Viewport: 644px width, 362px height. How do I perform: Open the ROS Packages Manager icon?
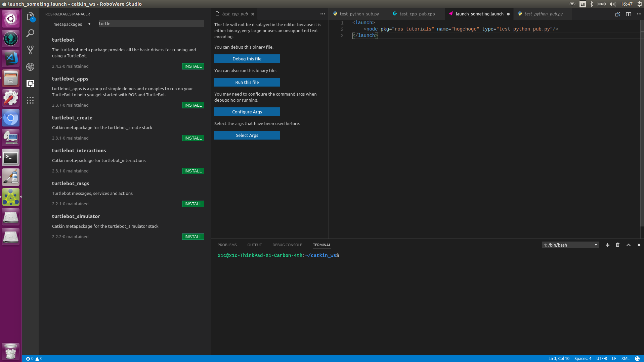tap(30, 84)
